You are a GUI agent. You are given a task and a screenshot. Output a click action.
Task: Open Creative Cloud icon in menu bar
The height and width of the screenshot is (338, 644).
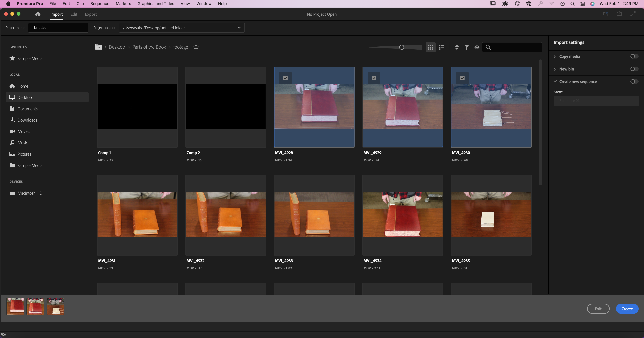[505, 3]
